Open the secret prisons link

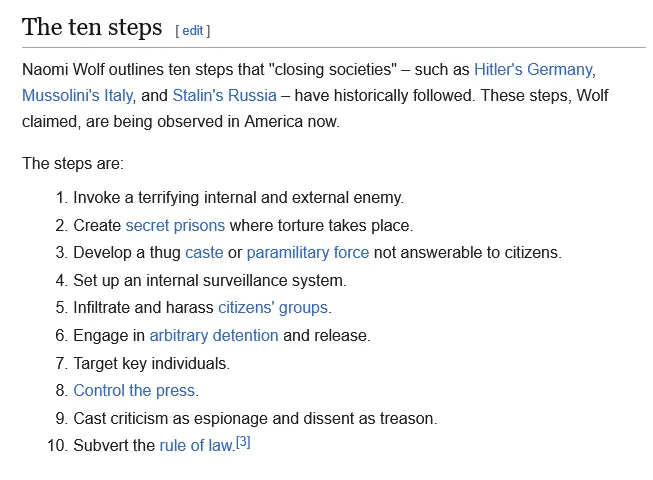pyautogui.click(x=175, y=225)
